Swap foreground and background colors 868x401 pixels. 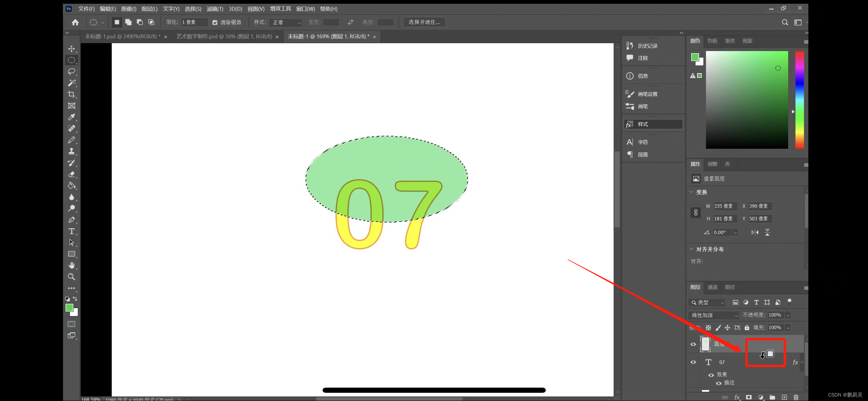pos(75,299)
